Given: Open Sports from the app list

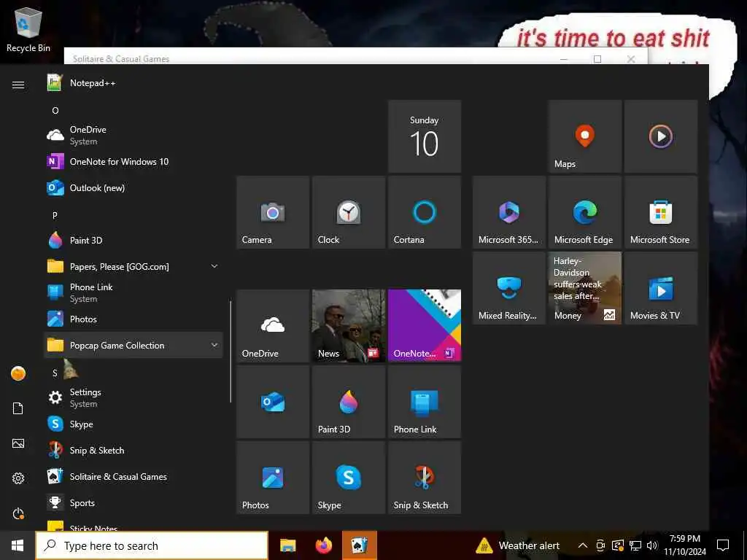Looking at the screenshot, I should [x=133, y=503].
